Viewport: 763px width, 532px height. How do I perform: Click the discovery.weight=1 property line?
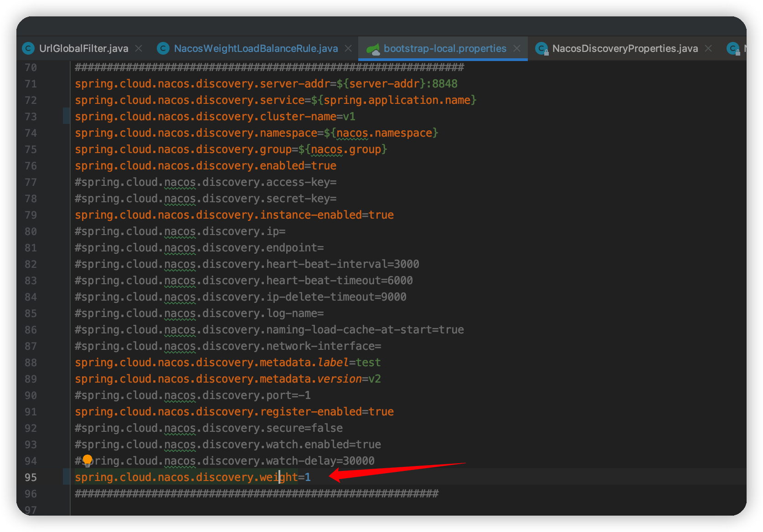pos(193,477)
